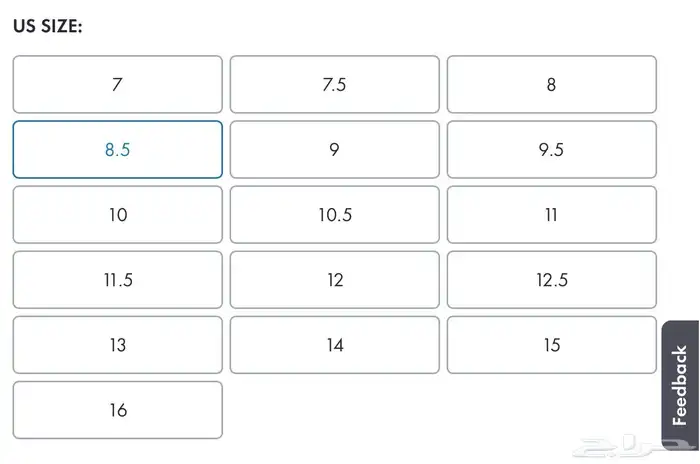
Task: Click the selected 8.5 size box
Action: pos(117,149)
